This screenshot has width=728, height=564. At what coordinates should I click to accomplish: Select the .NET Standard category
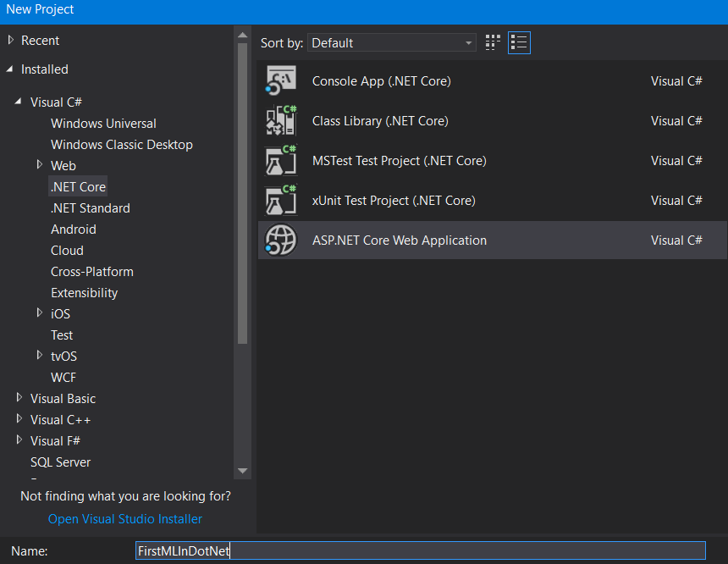tap(90, 208)
